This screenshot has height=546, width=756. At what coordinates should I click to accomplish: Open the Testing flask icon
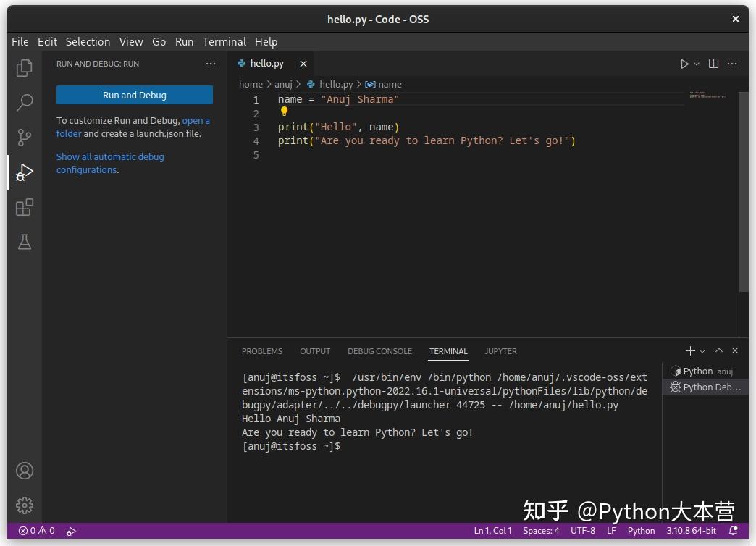pos(24,242)
